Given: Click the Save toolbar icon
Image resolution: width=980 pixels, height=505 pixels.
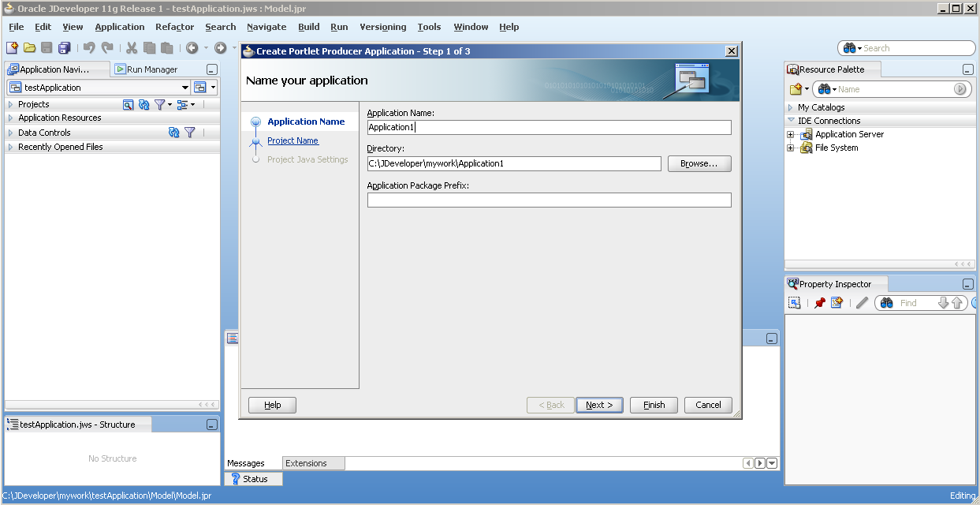Looking at the screenshot, I should tap(47, 48).
